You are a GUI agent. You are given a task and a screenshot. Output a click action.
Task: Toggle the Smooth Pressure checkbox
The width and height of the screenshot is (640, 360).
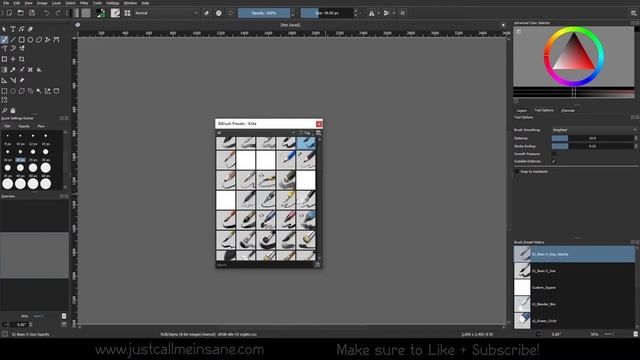(x=554, y=154)
